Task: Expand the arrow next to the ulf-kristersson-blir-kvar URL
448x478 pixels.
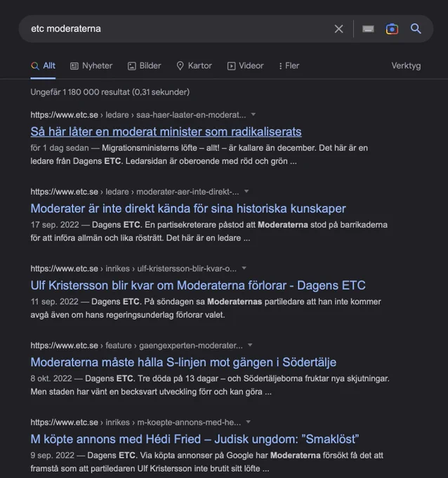Action: click(x=244, y=269)
